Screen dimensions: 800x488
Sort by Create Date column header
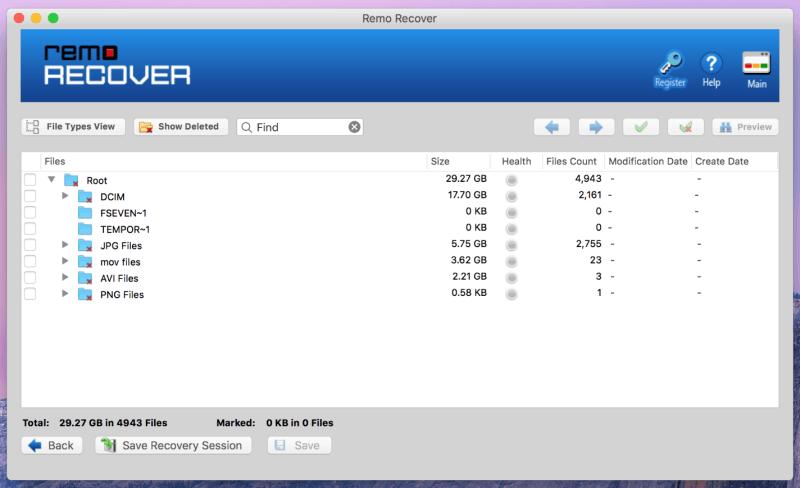(x=734, y=161)
